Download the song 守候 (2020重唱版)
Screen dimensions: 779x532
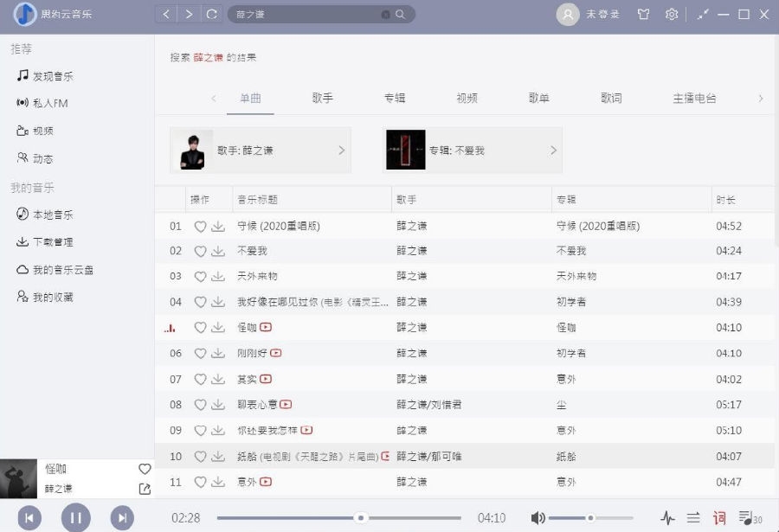218,227
